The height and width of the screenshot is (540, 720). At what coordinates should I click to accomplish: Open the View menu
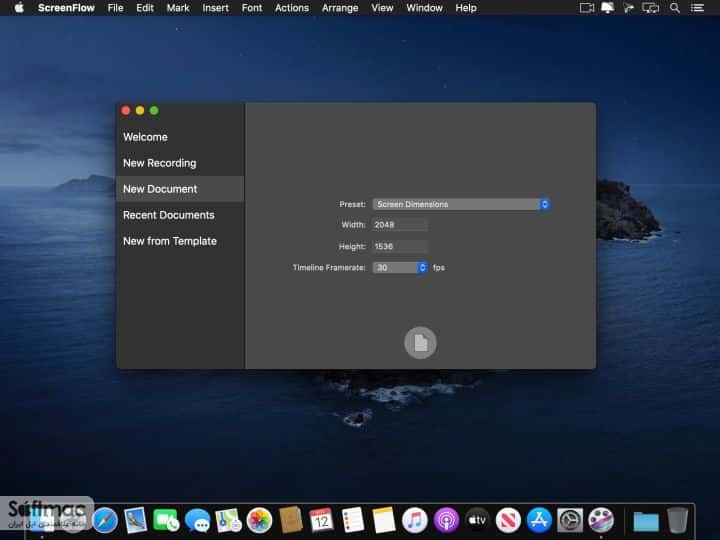tap(382, 8)
